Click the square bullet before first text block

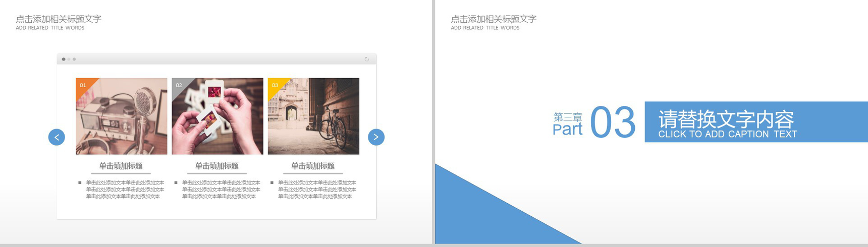[x=80, y=182]
